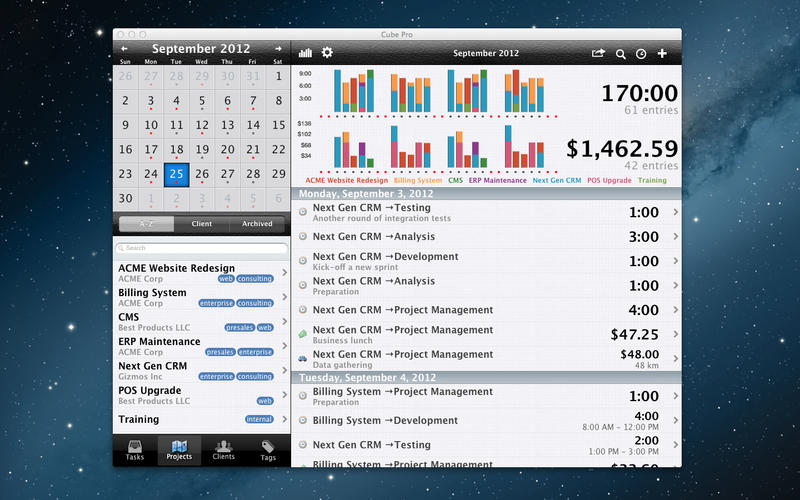Go to previous month in calendar
Viewport: 800px width, 500px height.
124,48
